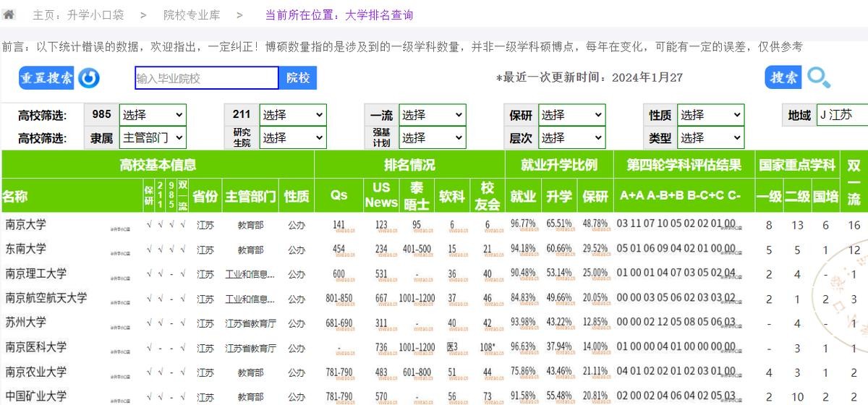Click the home icon in breadcrumb
Image resolution: width=868 pixels, height=405 pixels.
(x=9, y=14)
